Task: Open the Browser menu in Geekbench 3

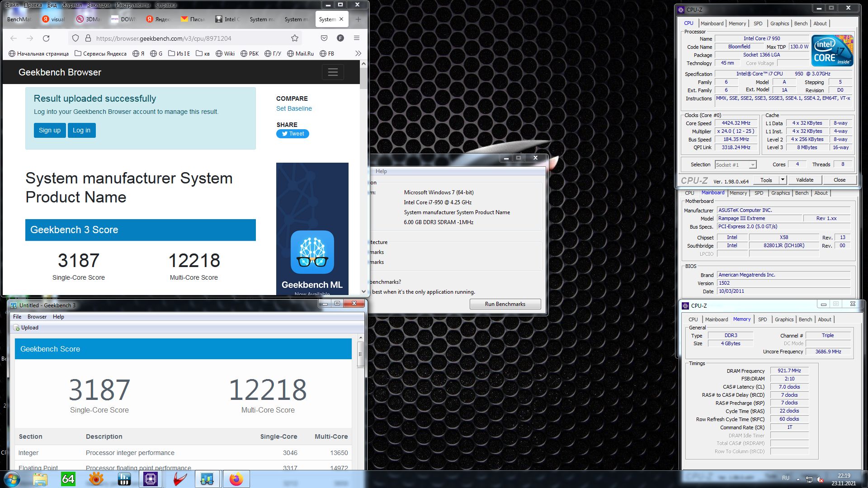Action: (37, 317)
